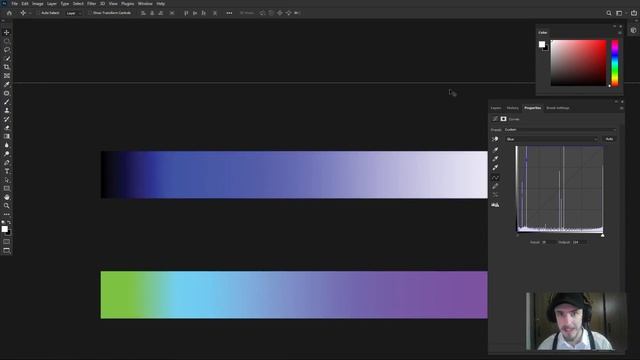Image resolution: width=640 pixels, height=360 pixels.
Task: Click the Home icon in options bar
Action: point(9,13)
